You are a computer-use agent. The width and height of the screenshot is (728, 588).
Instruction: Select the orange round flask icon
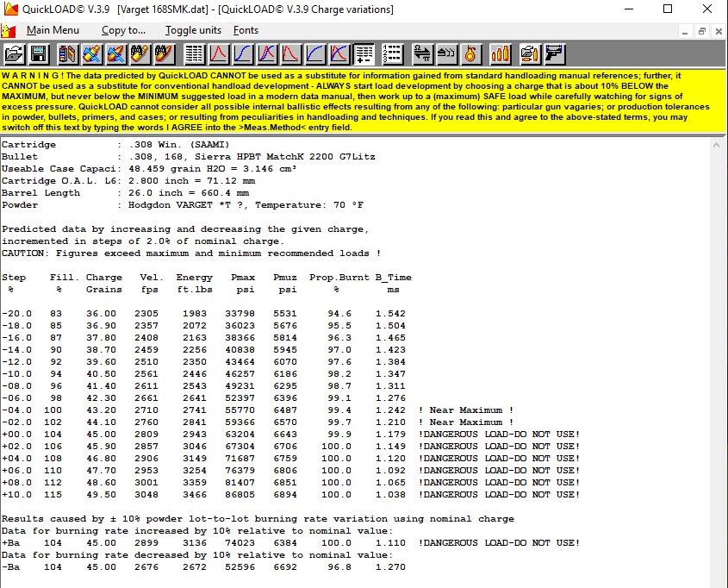click(x=470, y=54)
